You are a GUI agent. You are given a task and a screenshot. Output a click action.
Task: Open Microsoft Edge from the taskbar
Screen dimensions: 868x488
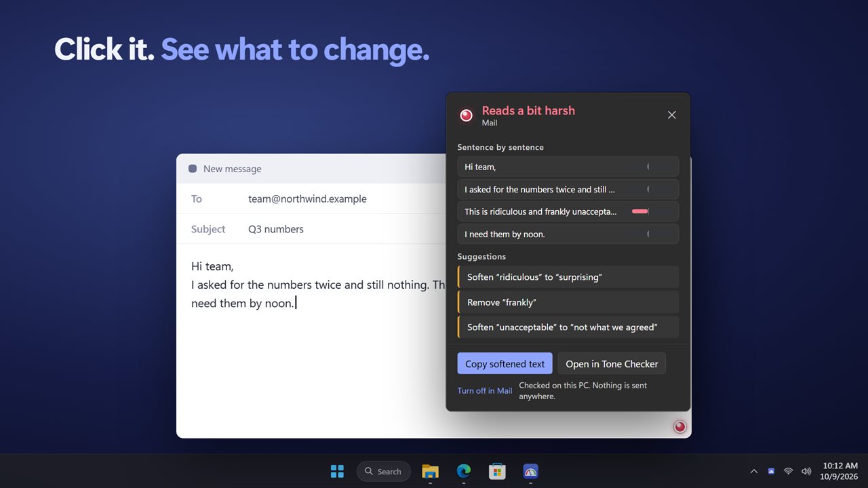point(464,471)
